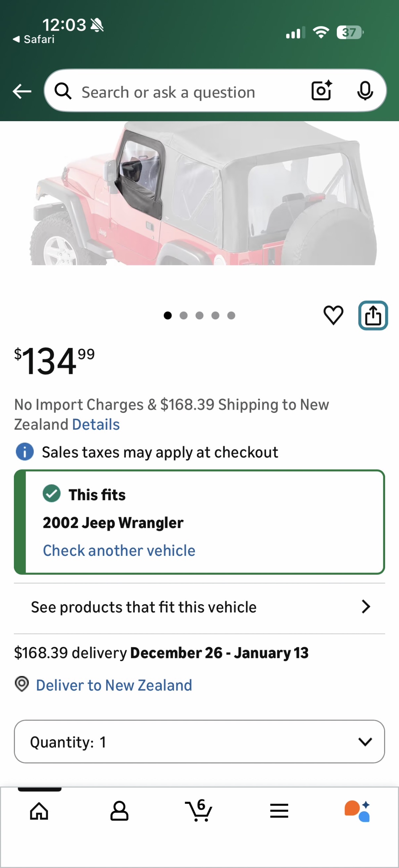Open shipping Details link
This screenshot has height=868, width=399.
pyautogui.click(x=96, y=425)
